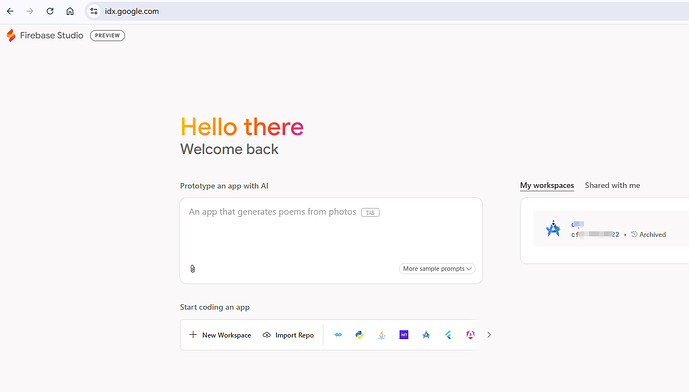Switch to Shared with me tab
The width and height of the screenshot is (689, 392).
[612, 185]
